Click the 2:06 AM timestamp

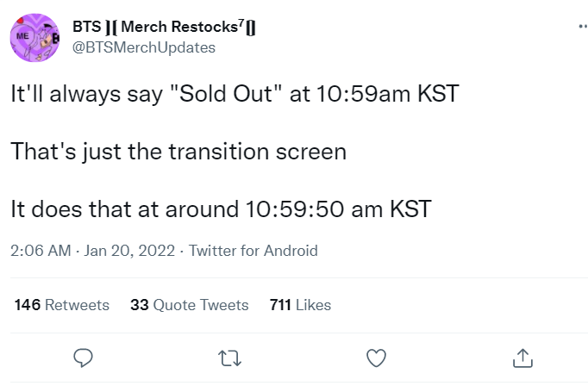click(41, 251)
